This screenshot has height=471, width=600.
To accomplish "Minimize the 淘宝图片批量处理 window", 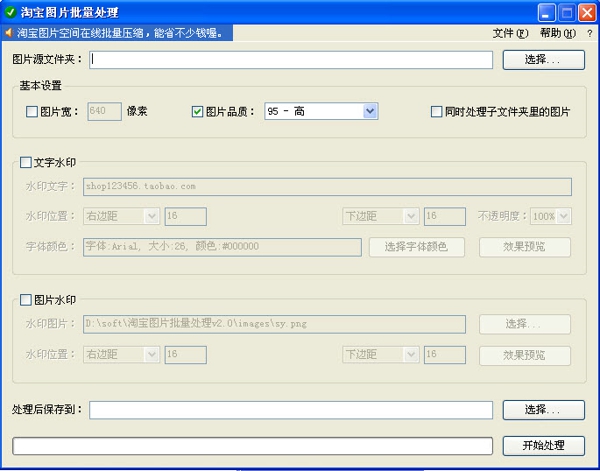I will pyautogui.click(x=547, y=13).
